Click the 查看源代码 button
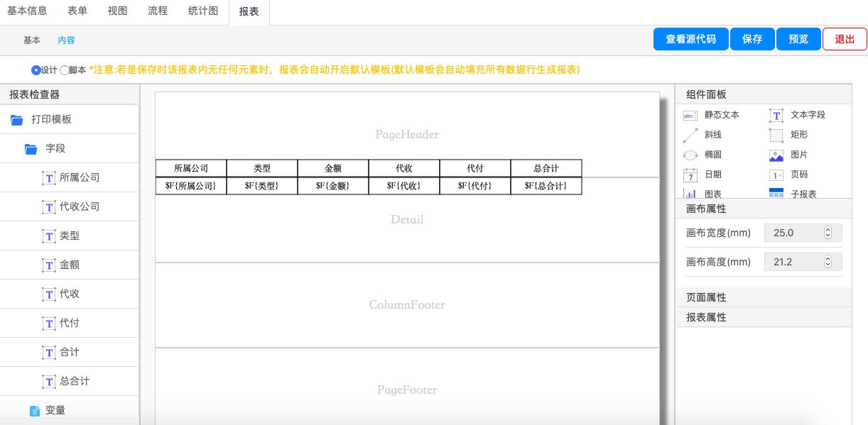868x425 pixels. pos(690,39)
